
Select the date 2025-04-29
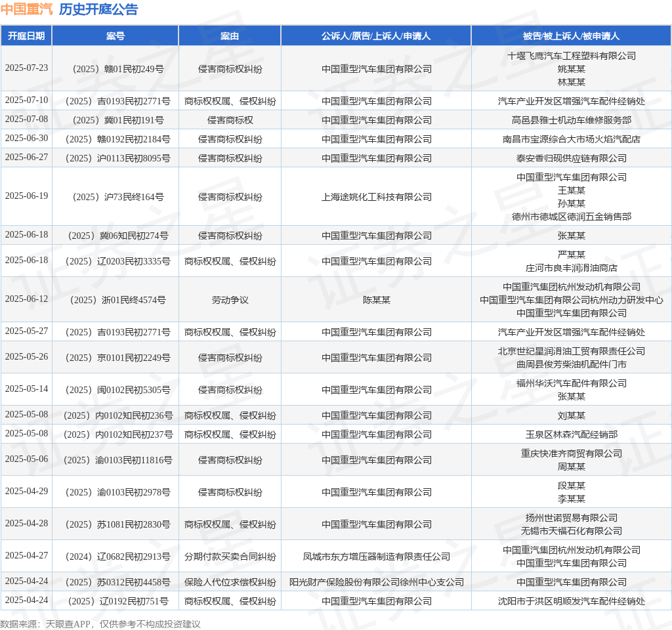pyautogui.click(x=26, y=492)
